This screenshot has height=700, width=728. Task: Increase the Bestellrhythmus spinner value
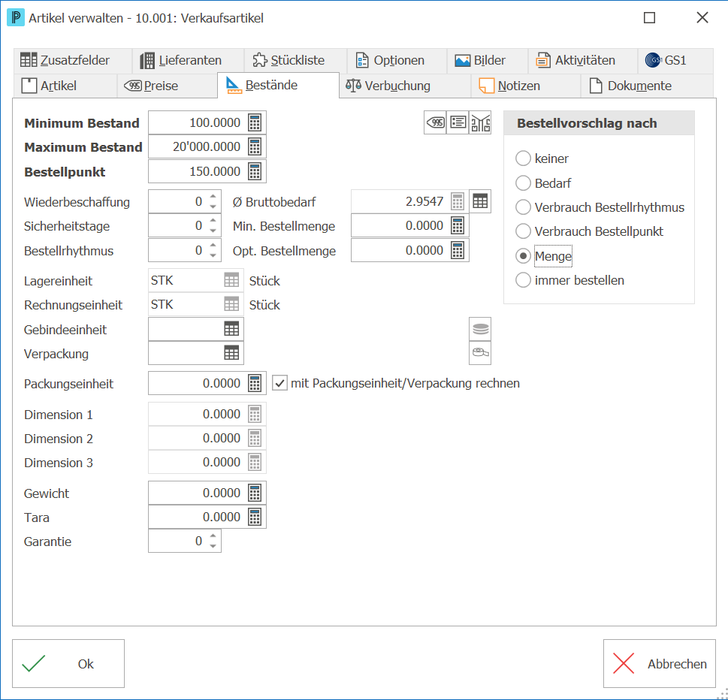(x=213, y=246)
